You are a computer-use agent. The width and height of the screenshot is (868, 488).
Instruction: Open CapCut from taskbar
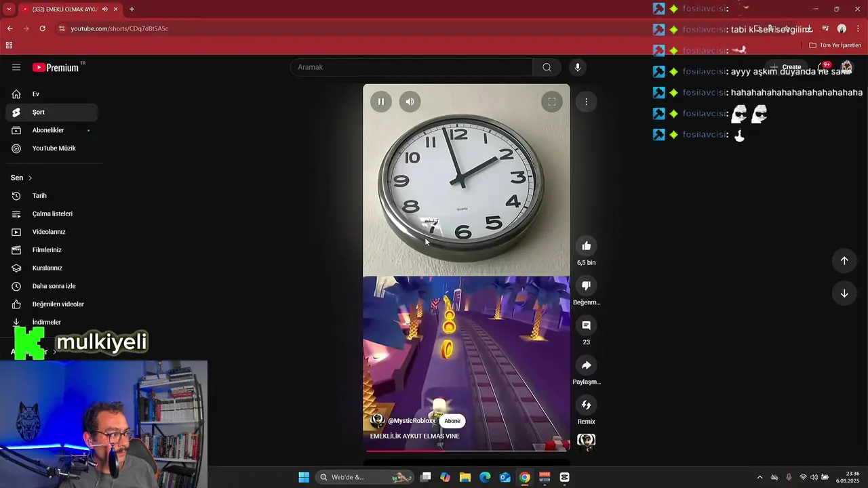pyautogui.click(x=564, y=477)
